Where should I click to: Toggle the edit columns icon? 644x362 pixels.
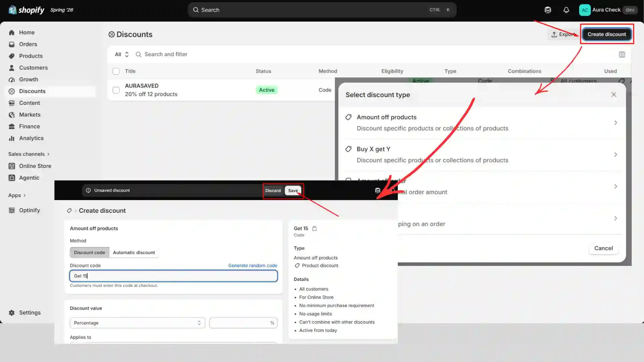622,54
